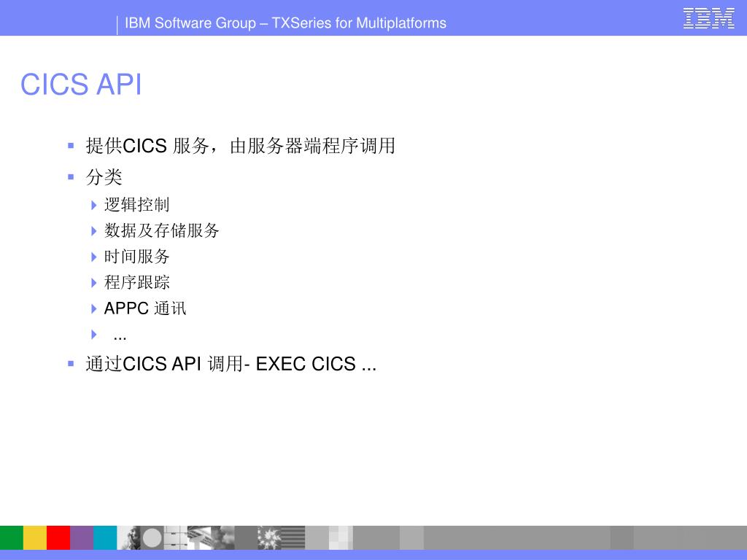Click the arrow bullet beside '程序跟踪'
Viewport: 747px width, 560px height.
(x=94, y=283)
